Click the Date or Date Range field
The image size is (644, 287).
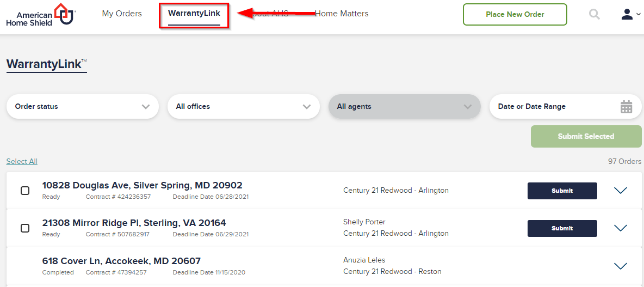tap(566, 107)
